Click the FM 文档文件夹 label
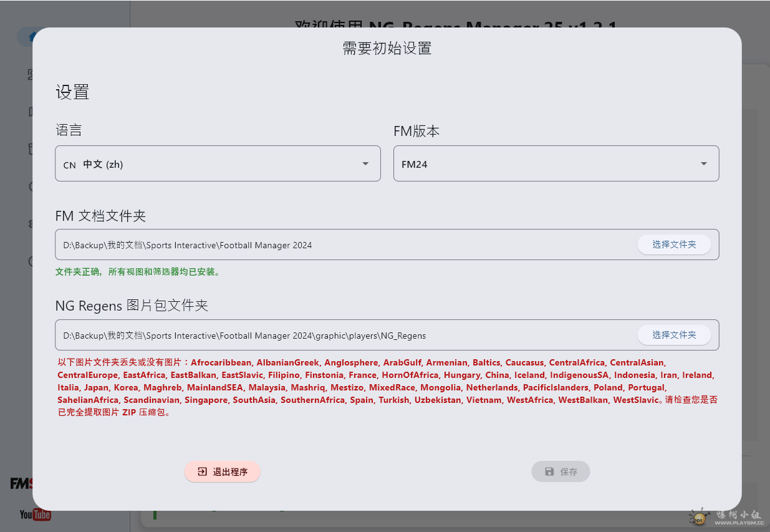 [x=101, y=216]
